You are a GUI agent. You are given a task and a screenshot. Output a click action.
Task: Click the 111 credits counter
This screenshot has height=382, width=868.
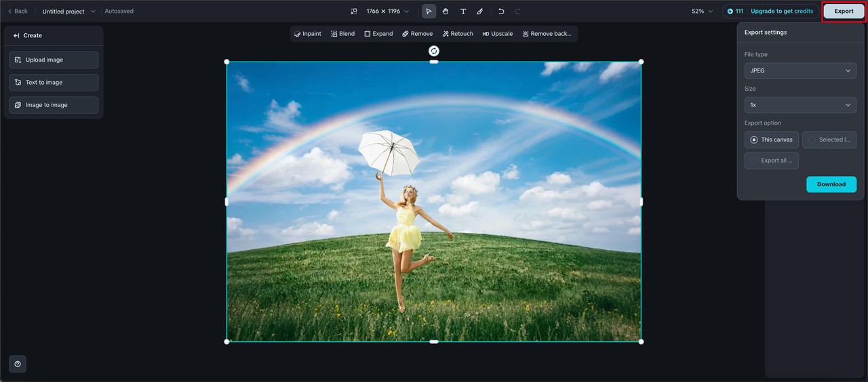click(x=735, y=12)
